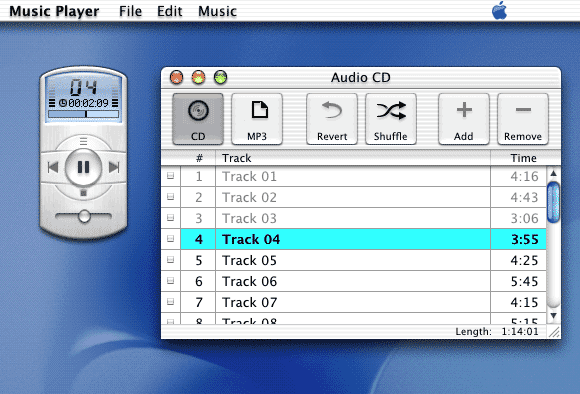Screen dimensions: 580x394
Task: Go back to the previous track
Action: pyautogui.click(x=53, y=167)
